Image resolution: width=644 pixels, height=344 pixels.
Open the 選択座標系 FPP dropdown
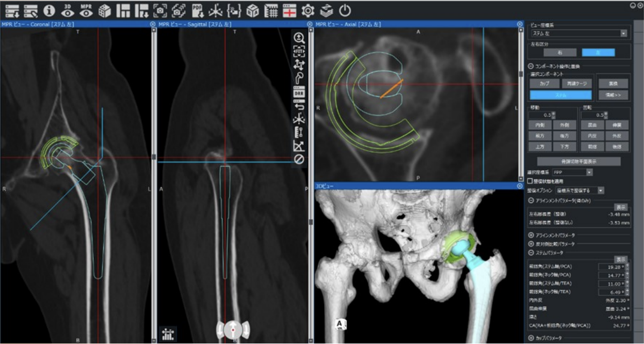click(572, 171)
